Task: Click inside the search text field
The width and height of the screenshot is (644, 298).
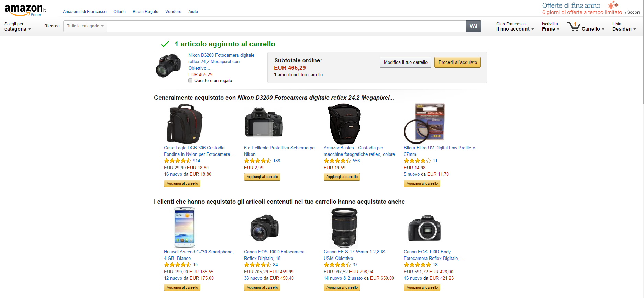Action: [x=286, y=26]
